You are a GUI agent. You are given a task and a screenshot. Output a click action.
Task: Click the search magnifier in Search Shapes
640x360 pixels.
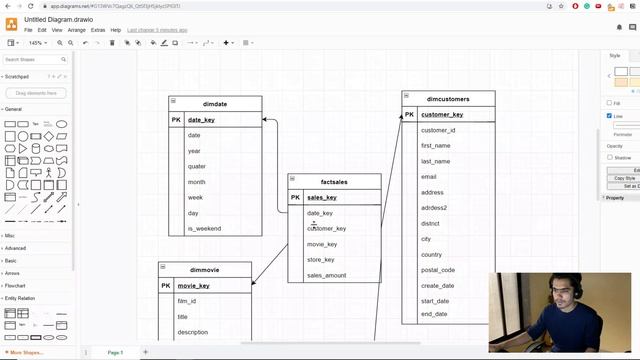63,60
